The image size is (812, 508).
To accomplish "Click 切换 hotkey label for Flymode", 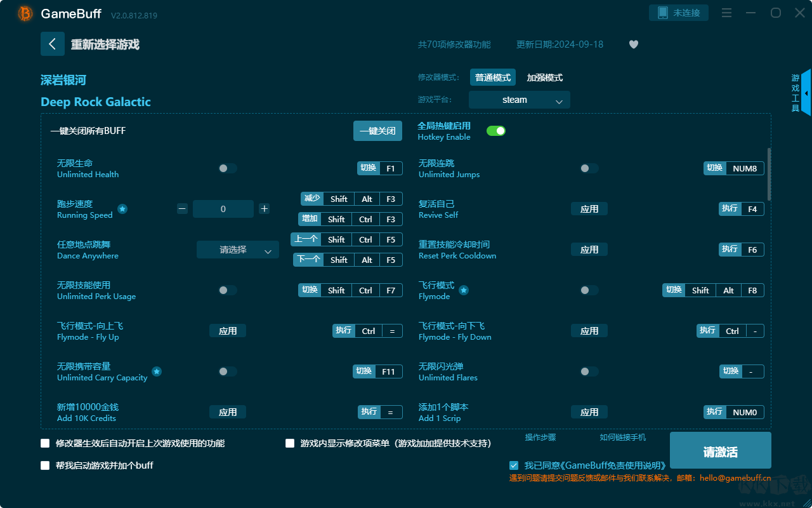I will tap(674, 290).
